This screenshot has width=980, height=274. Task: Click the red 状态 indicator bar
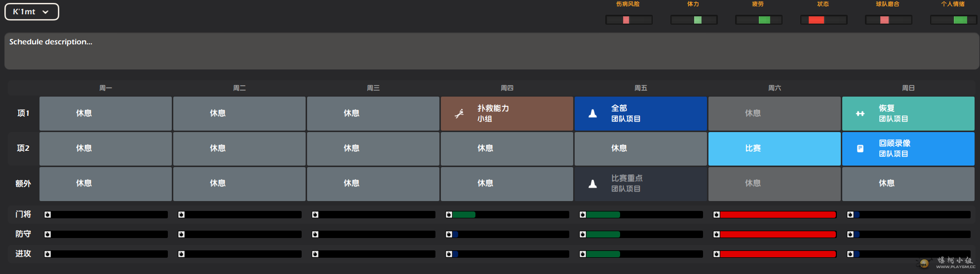823,20
